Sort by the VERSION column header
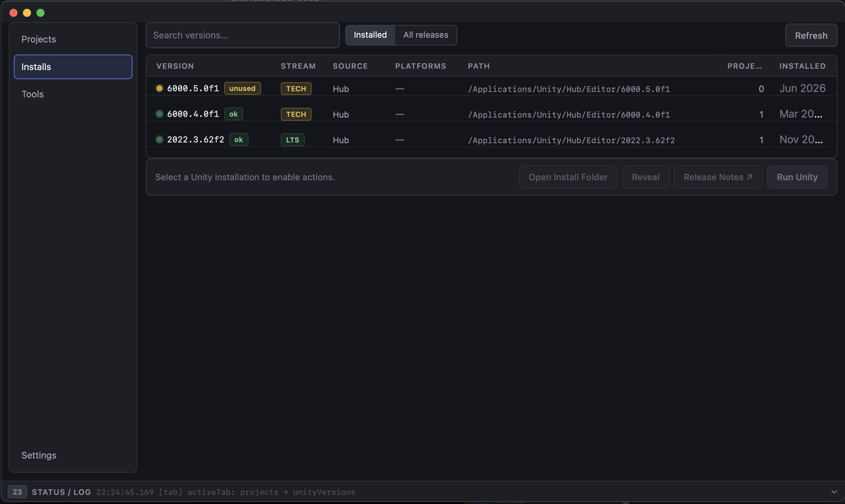 click(x=175, y=66)
